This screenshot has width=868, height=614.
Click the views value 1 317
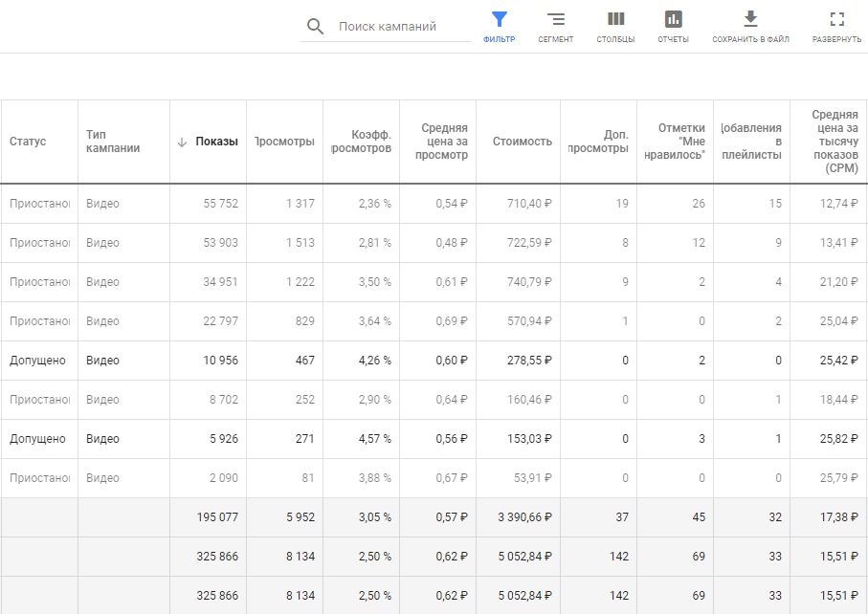click(x=300, y=204)
